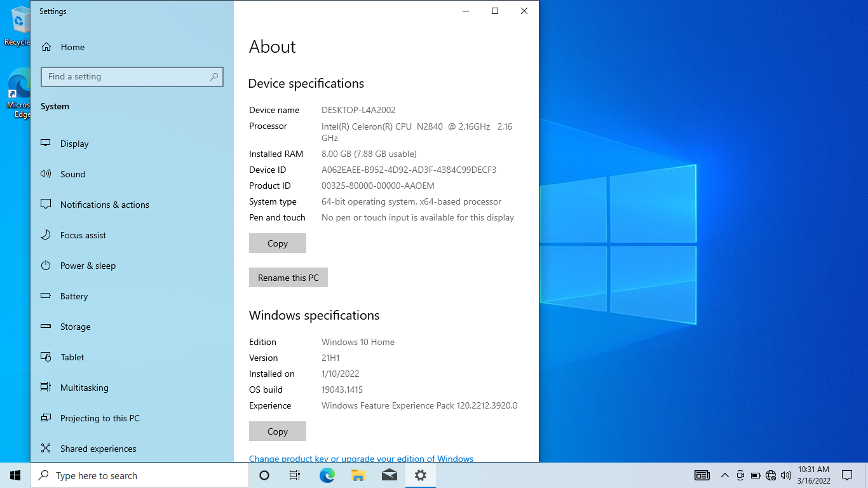Open Task View on the taskbar
Image resolution: width=868 pixels, height=488 pixels.
click(x=295, y=475)
